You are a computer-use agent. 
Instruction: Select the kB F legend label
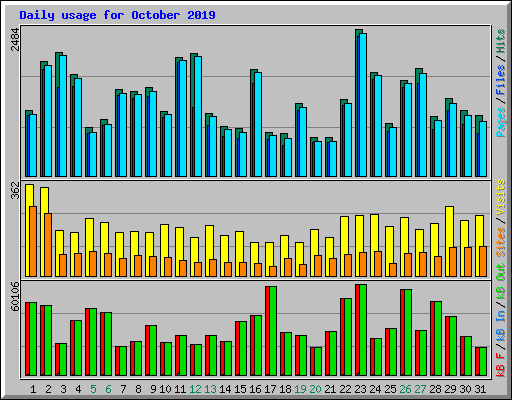(x=501, y=365)
